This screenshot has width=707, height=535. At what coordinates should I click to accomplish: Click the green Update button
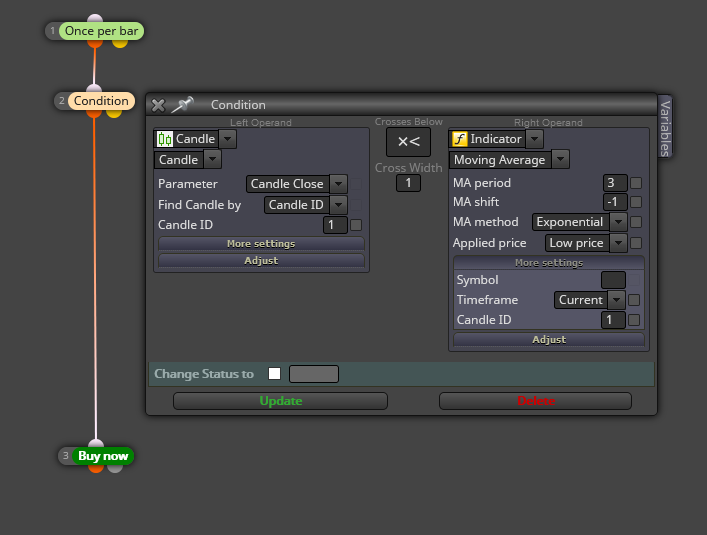[x=280, y=401]
